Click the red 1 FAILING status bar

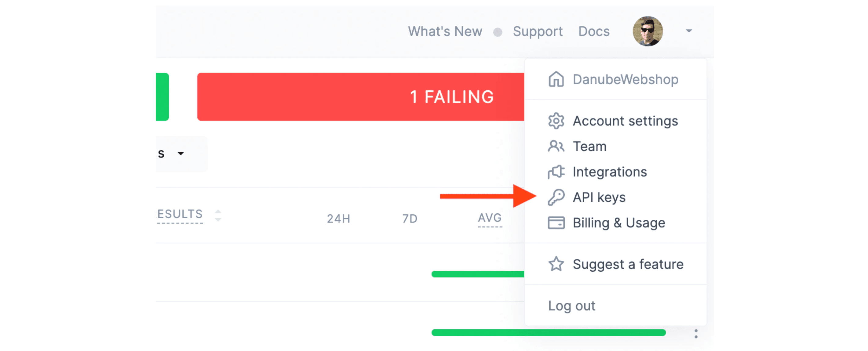coord(360,97)
